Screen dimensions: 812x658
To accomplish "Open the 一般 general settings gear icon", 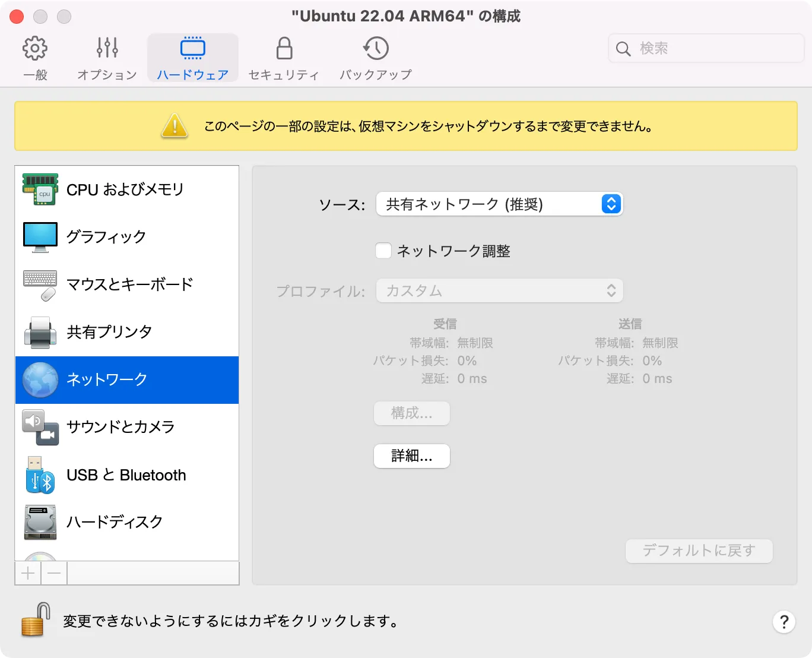I will [35, 48].
